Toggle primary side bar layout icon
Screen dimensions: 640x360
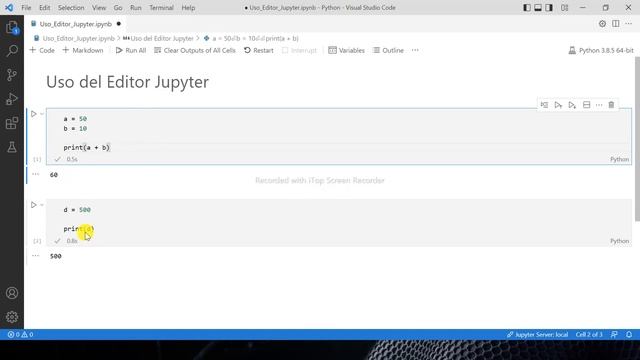[527, 7]
